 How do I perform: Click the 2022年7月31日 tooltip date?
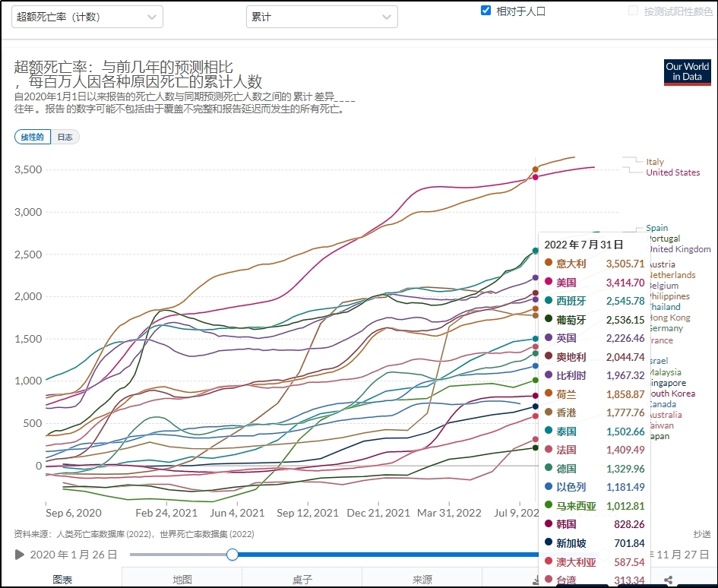584,245
